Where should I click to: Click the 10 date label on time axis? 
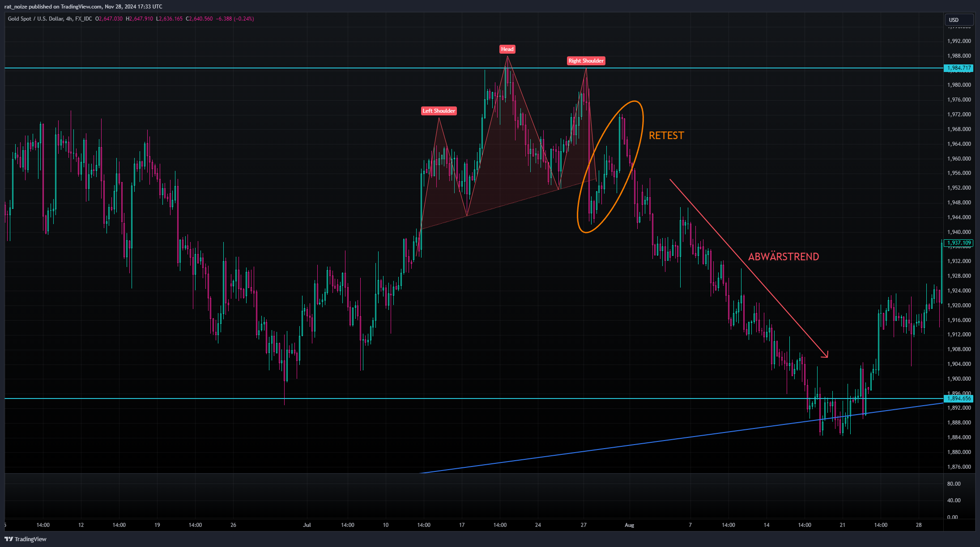(x=386, y=525)
